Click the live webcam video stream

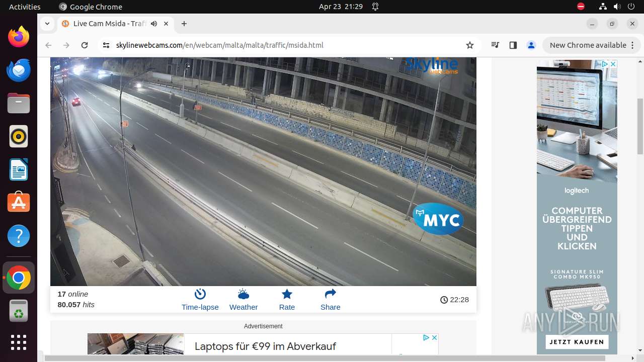tap(263, 171)
